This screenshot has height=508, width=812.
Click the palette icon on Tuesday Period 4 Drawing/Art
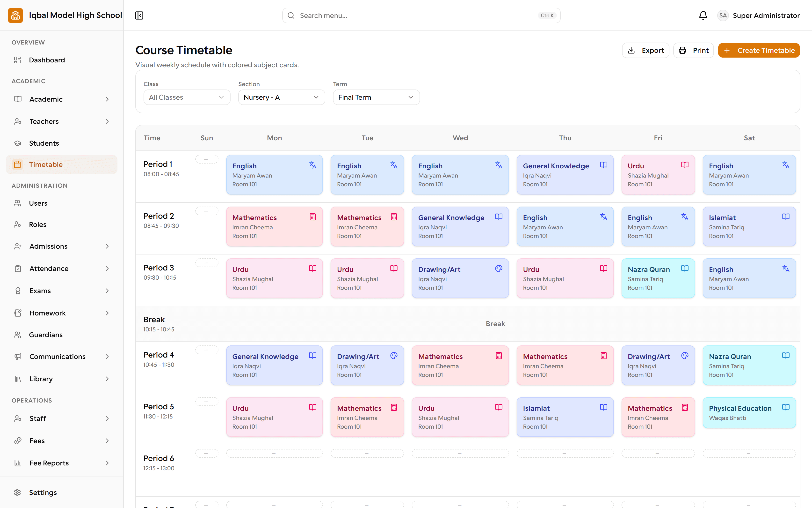pos(394,355)
